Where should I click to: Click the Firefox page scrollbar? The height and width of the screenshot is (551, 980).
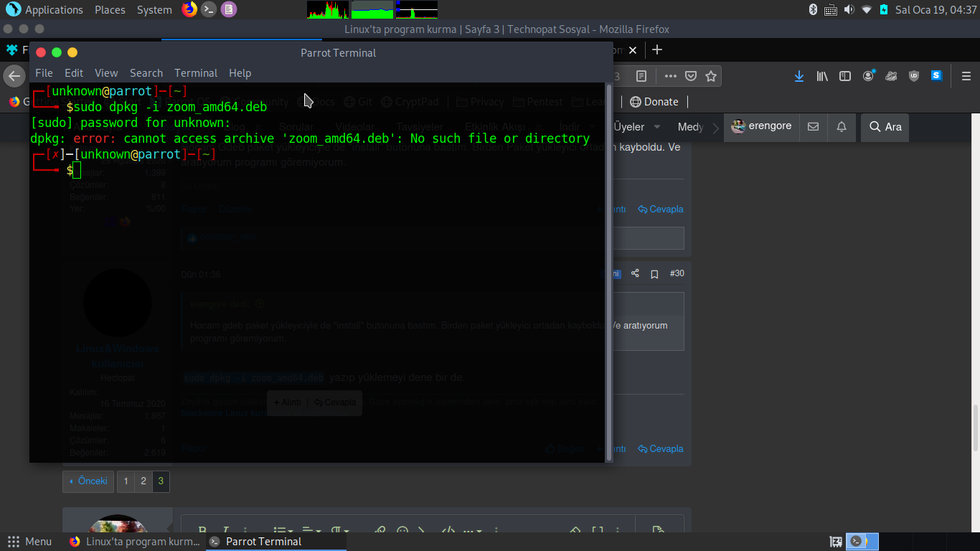tap(975, 428)
